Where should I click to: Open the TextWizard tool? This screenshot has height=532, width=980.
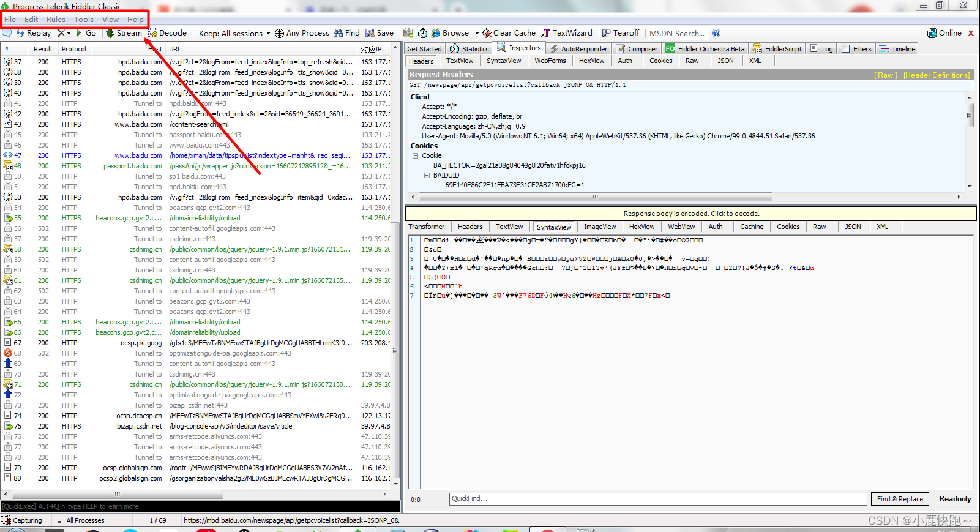[567, 33]
